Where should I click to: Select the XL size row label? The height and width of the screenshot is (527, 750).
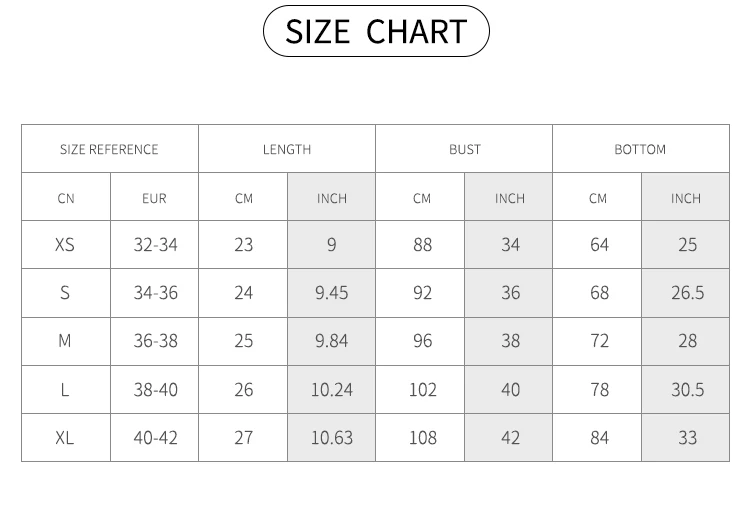pyautogui.click(x=65, y=438)
